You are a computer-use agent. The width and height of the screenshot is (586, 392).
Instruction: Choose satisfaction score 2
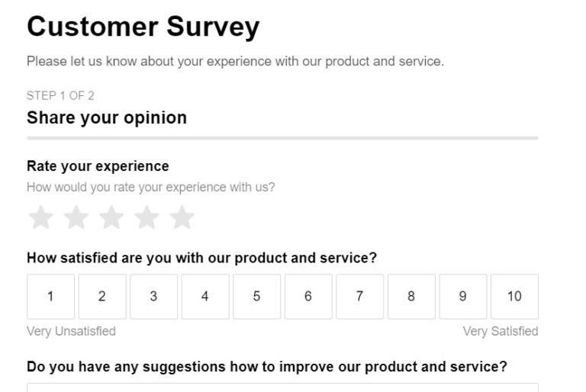click(102, 297)
